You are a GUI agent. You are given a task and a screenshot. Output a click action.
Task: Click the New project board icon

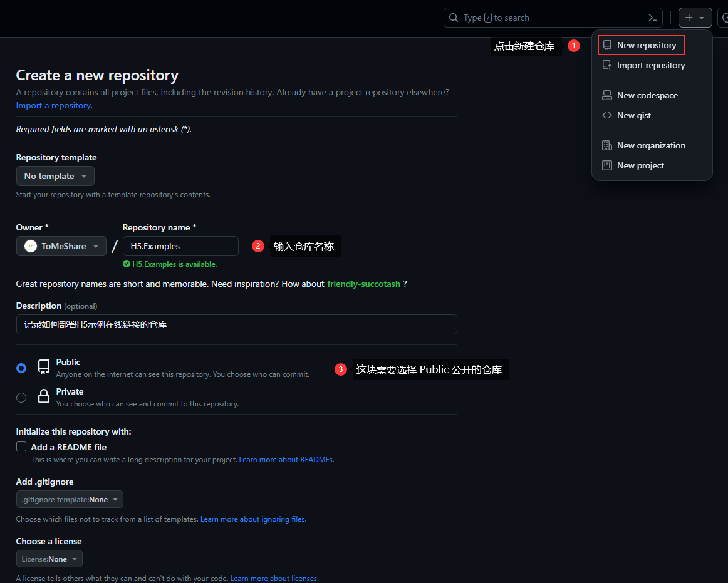click(607, 165)
